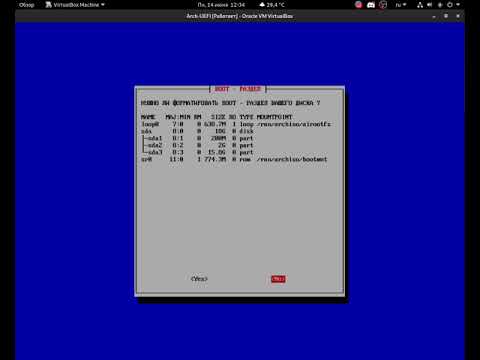This screenshot has height=360, width=480.
Task: Click the format BOOT partition question text
Action: pyautogui.click(x=231, y=103)
